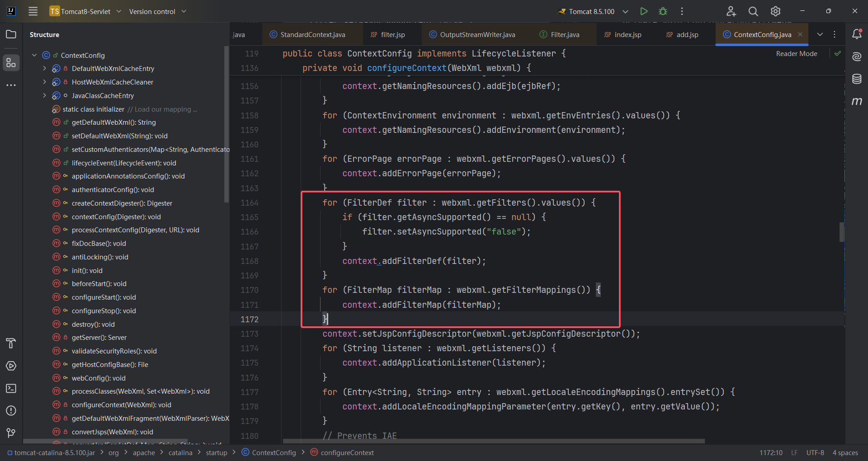Viewport: 868px width, 461px height.
Task: Open the Terminal tool window
Action: click(11, 388)
